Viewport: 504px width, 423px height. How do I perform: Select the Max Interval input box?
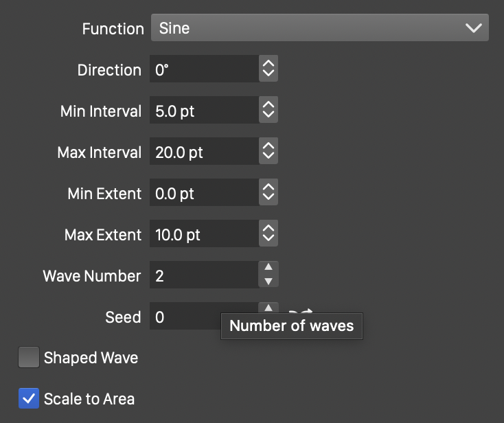pyautogui.click(x=204, y=152)
